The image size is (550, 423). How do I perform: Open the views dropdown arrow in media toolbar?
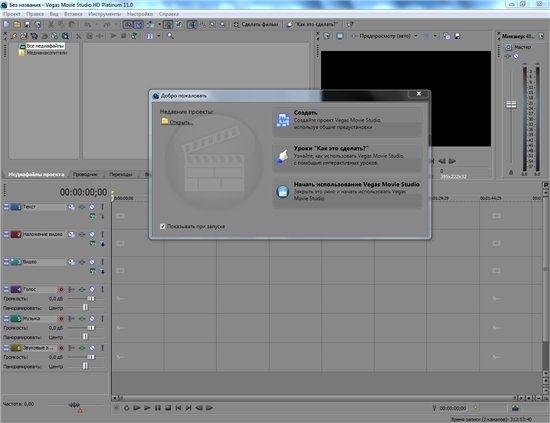click(x=159, y=36)
